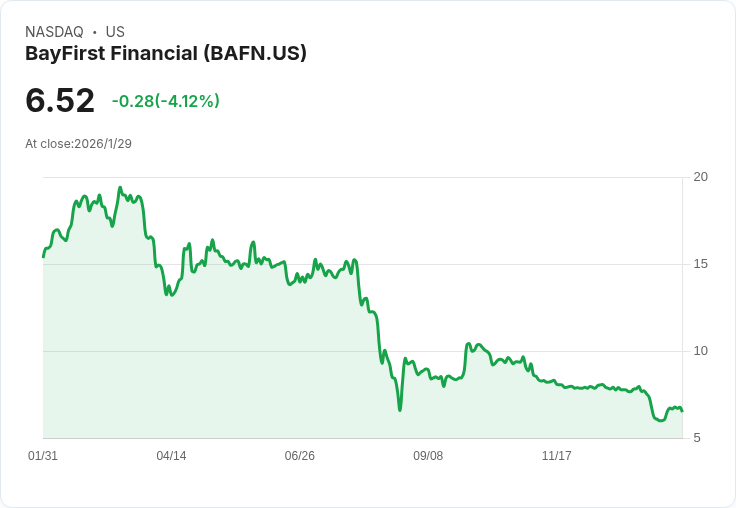This screenshot has height=508, width=736.
Task: Click the BayFirst Financial (BAFN.US) title
Action: [x=166, y=54]
